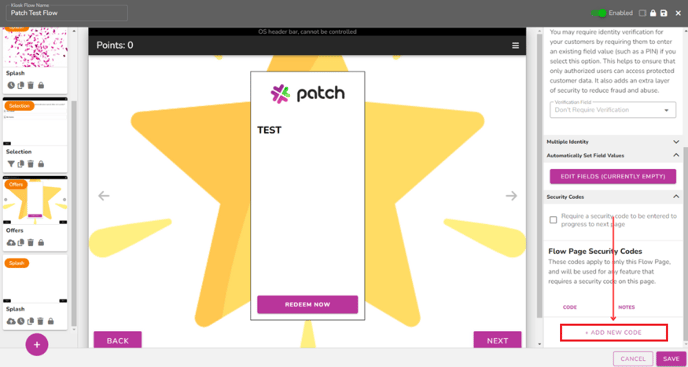The width and height of the screenshot is (688, 367).
Task: Duplicate the Offers page
Action: pos(21,242)
